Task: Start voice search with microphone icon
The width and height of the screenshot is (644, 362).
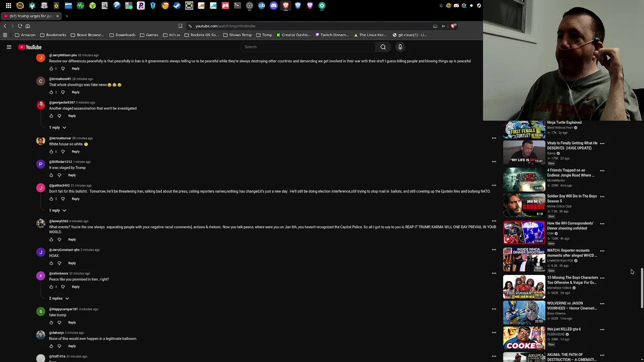Action: point(400,47)
